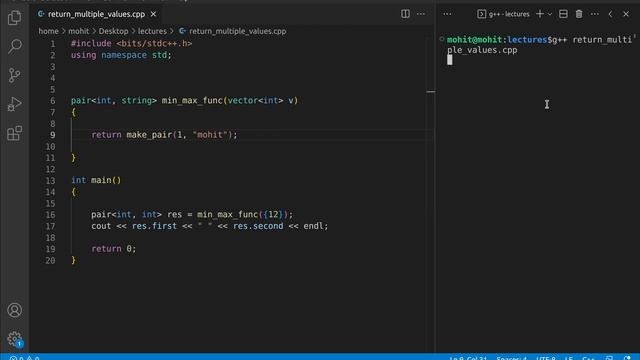Open the Extensions view
The height and width of the screenshot is (360, 640).
(15, 133)
